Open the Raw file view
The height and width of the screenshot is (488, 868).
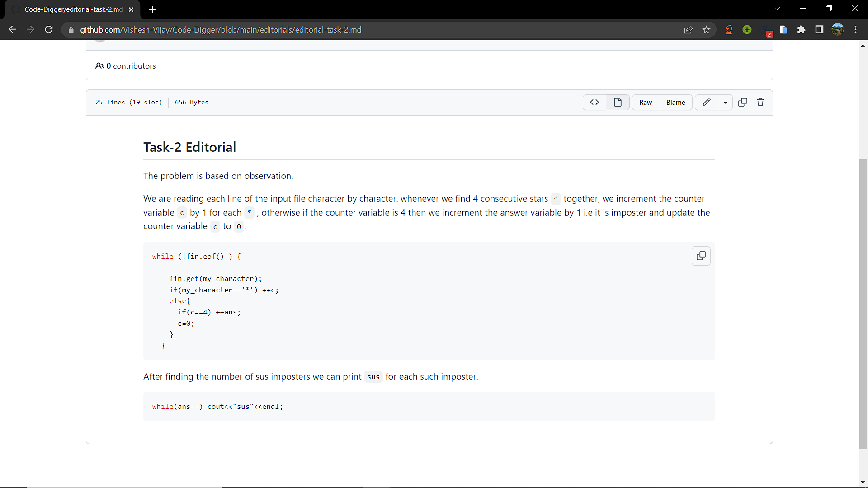[646, 103]
